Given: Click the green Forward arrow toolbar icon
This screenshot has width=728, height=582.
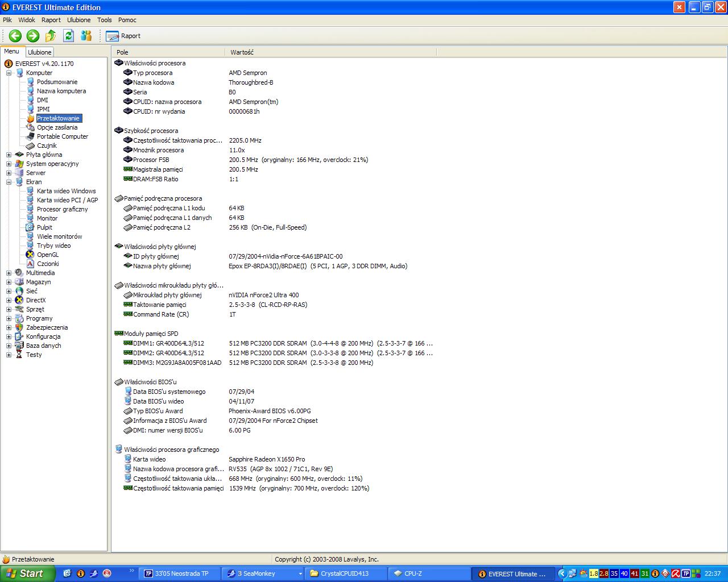Looking at the screenshot, I should (x=33, y=36).
